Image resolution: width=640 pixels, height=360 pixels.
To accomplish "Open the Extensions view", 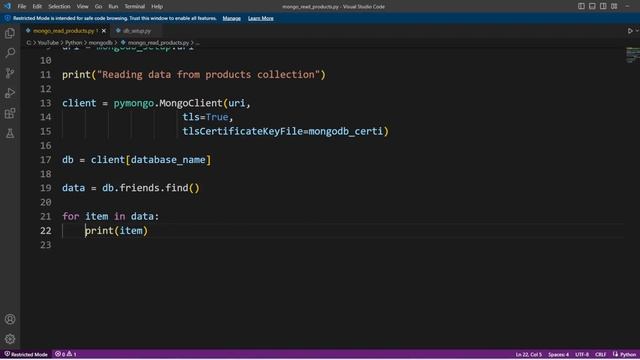I will point(10,113).
